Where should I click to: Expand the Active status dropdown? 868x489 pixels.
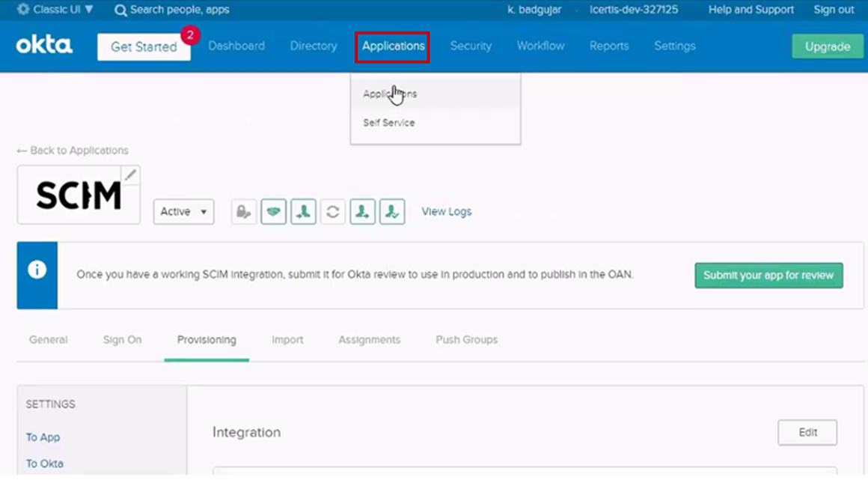[183, 212]
